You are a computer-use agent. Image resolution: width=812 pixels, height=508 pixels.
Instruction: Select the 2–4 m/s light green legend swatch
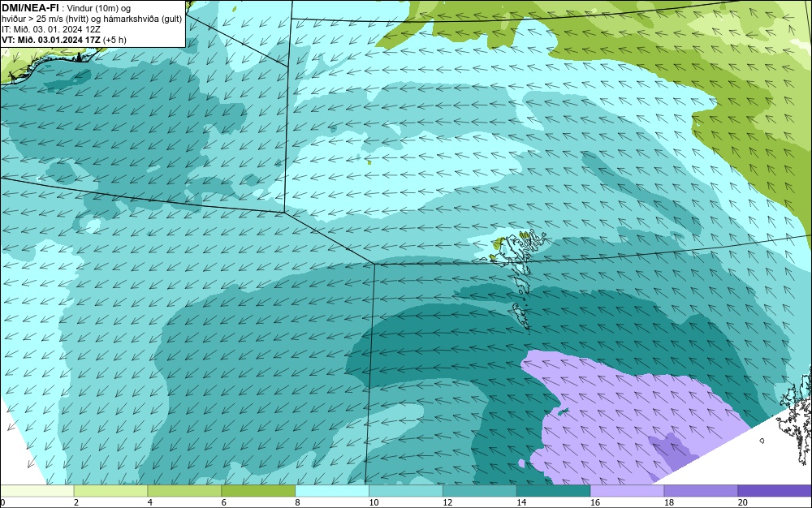click(110, 491)
